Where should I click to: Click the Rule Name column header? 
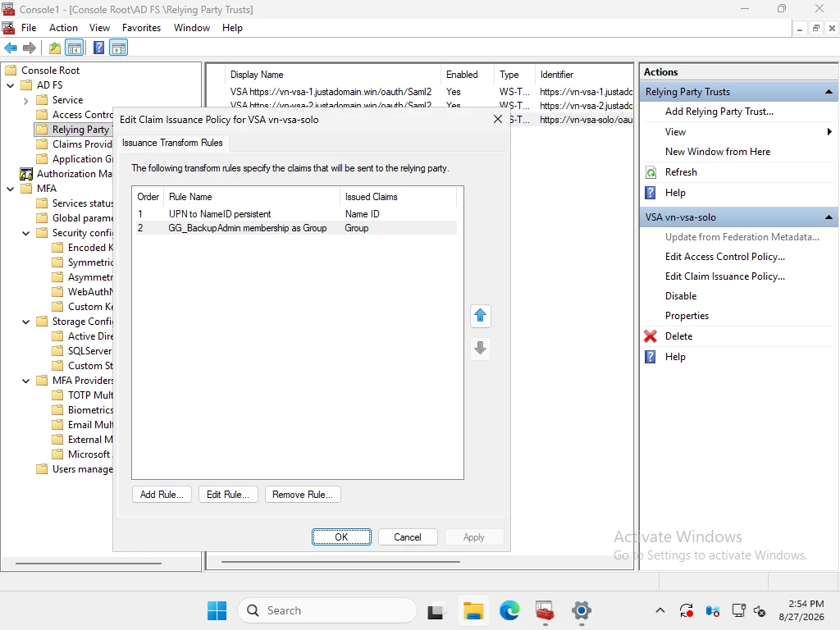tap(252, 197)
